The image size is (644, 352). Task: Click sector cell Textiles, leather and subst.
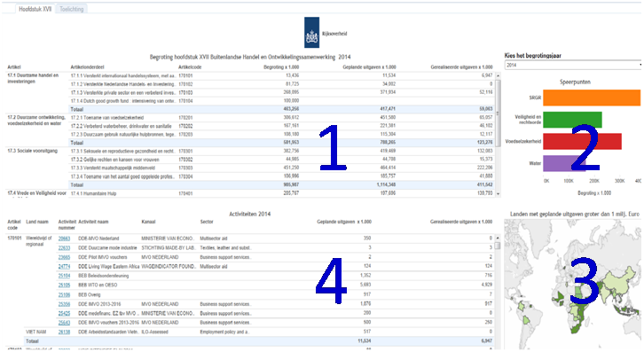pos(225,247)
